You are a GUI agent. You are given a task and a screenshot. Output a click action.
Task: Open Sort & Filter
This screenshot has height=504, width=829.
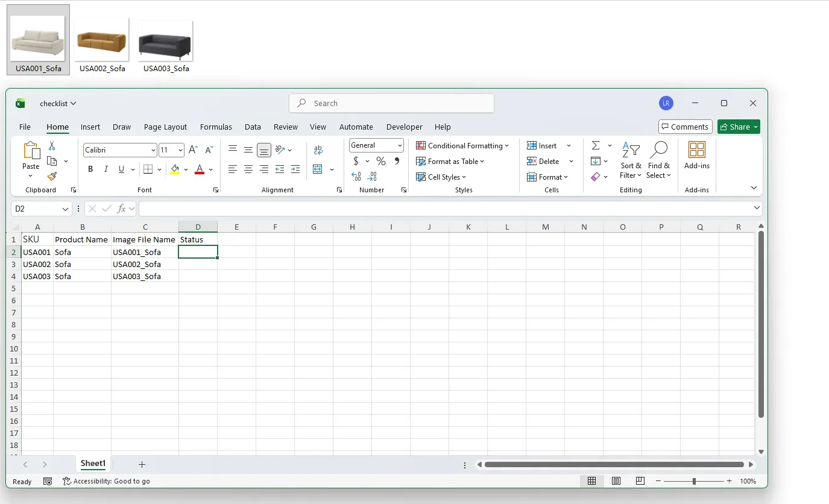(631, 160)
